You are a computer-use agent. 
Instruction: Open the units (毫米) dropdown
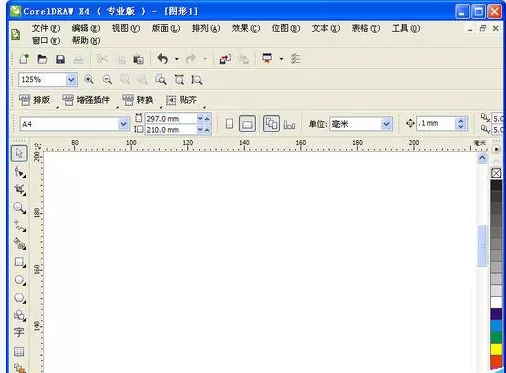386,124
